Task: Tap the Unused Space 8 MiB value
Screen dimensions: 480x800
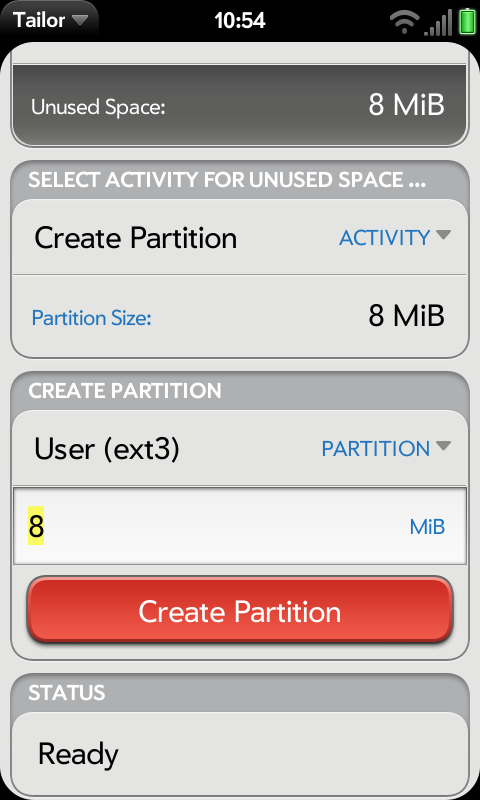Action: click(x=406, y=105)
